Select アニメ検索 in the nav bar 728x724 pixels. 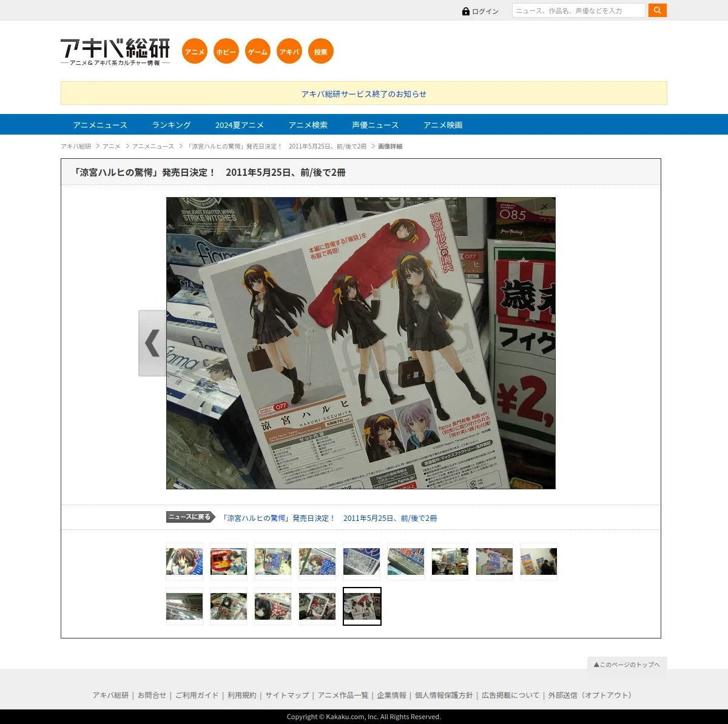tap(308, 125)
